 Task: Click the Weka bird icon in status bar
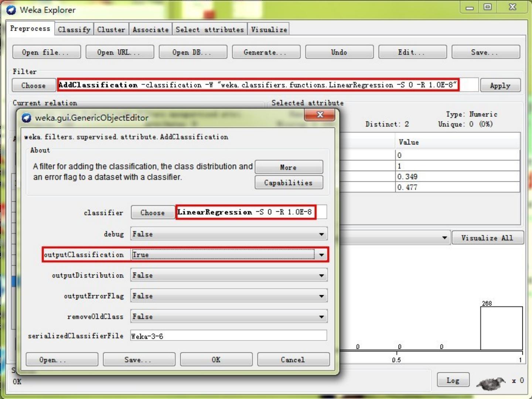coord(491,383)
